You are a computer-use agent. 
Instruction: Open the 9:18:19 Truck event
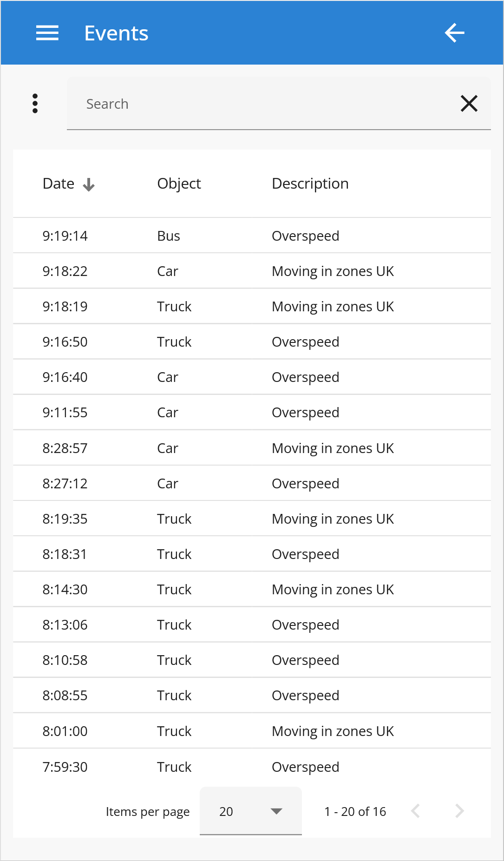(252, 306)
